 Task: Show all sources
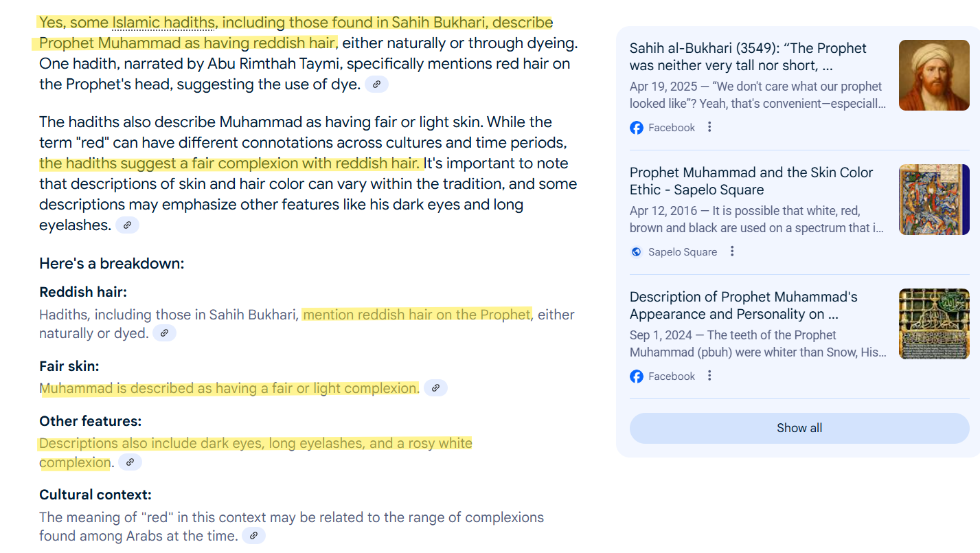pos(799,428)
